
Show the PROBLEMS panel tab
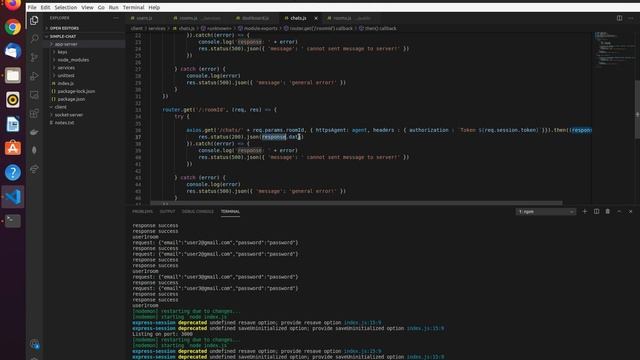pyautogui.click(x=142, y=211)
